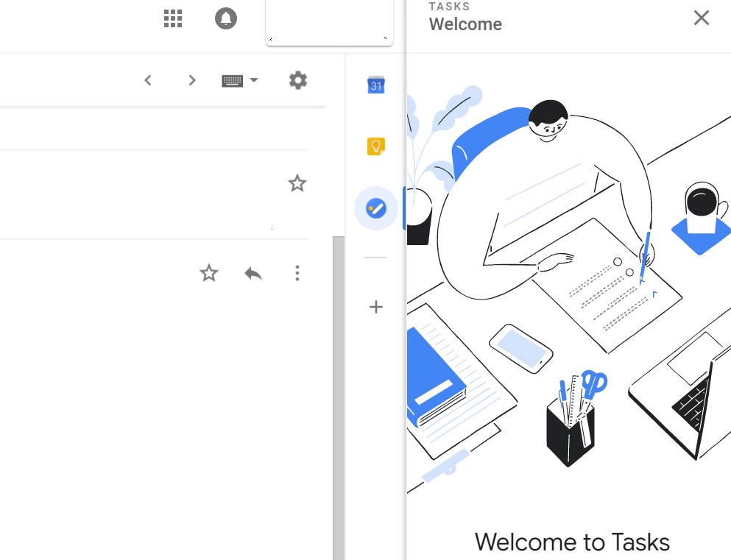Toggle the star beside the reply arrow

tap(209, 274)
